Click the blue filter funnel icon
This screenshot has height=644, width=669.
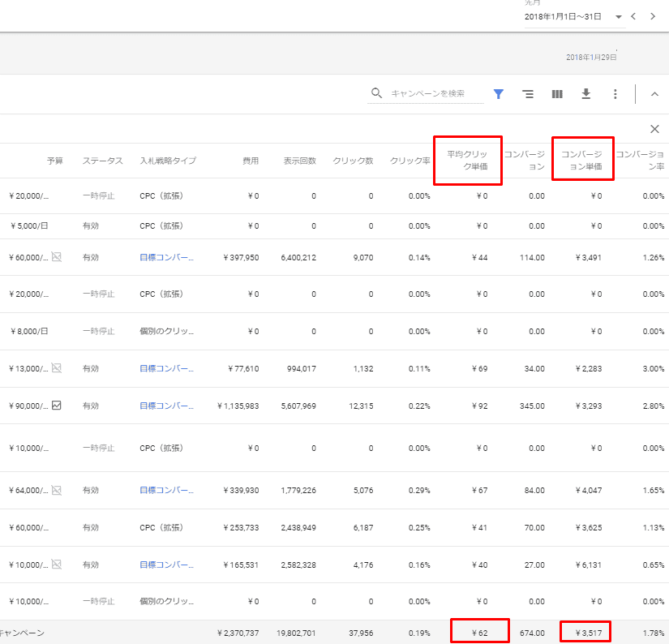(499, 94)
